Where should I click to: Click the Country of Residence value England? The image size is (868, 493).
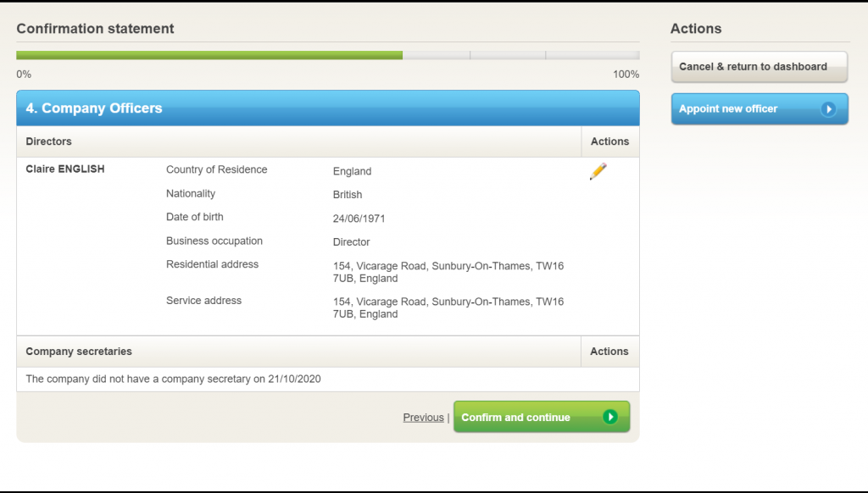pyautogui.click(x=352, y=171)
